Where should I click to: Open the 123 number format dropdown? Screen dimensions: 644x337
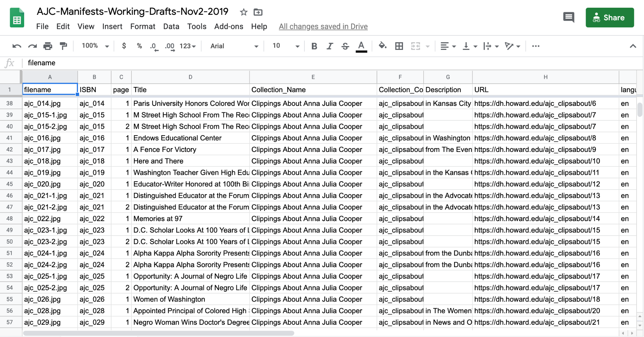pyautogui.click(x=188, y=46)
